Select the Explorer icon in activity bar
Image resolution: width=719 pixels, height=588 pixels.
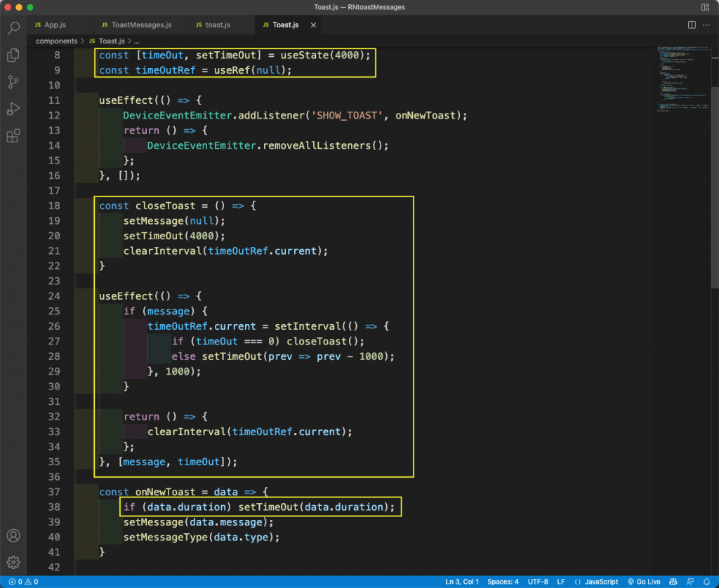point(13,54)
